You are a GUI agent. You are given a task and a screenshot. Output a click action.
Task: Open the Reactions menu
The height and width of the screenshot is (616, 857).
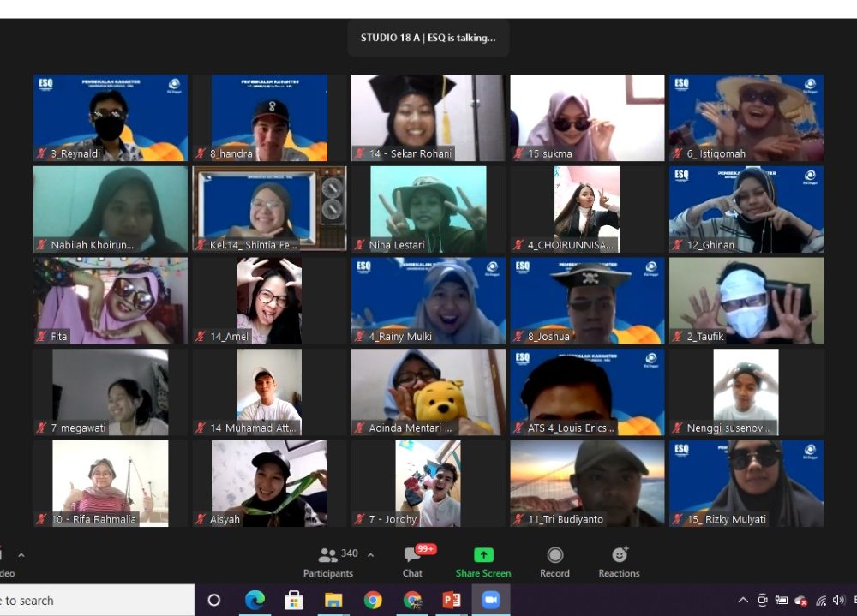619,562
